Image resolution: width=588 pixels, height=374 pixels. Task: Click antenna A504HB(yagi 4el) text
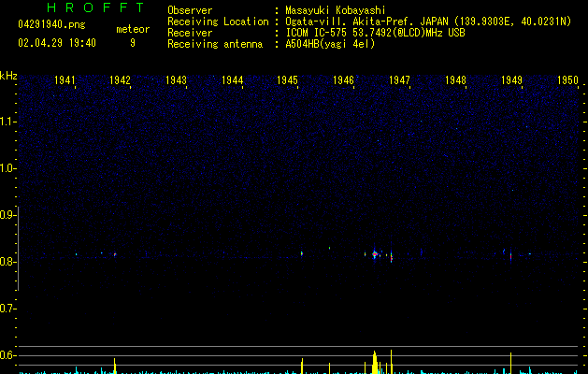click(330, 44)
